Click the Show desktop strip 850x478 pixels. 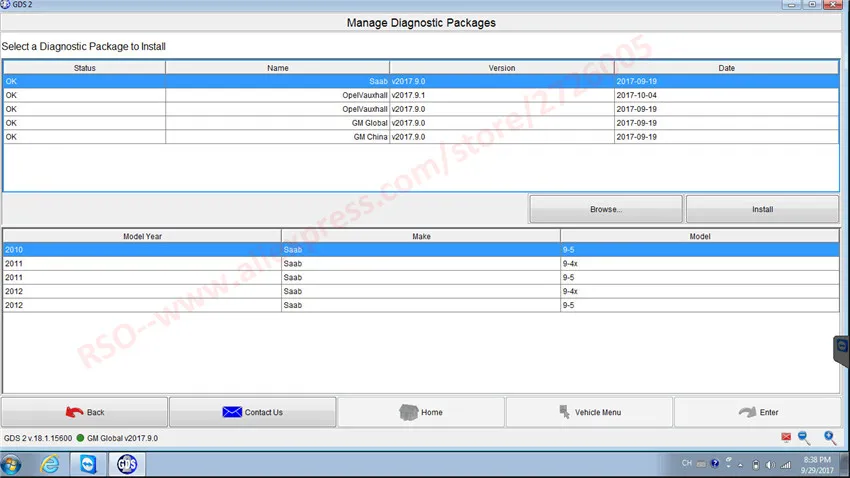(x=846, y=464)
